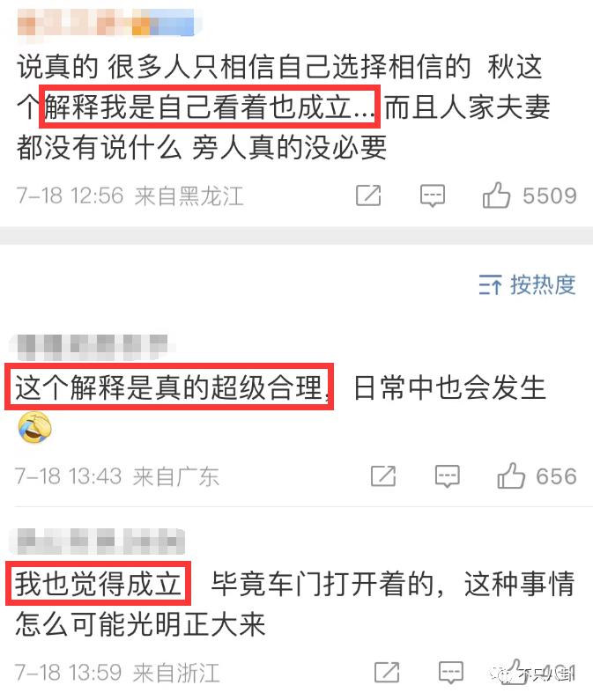Tap the comment text starting with 说真的
The height and width of the screenshot is (700, 593).
tap(284, 107)
